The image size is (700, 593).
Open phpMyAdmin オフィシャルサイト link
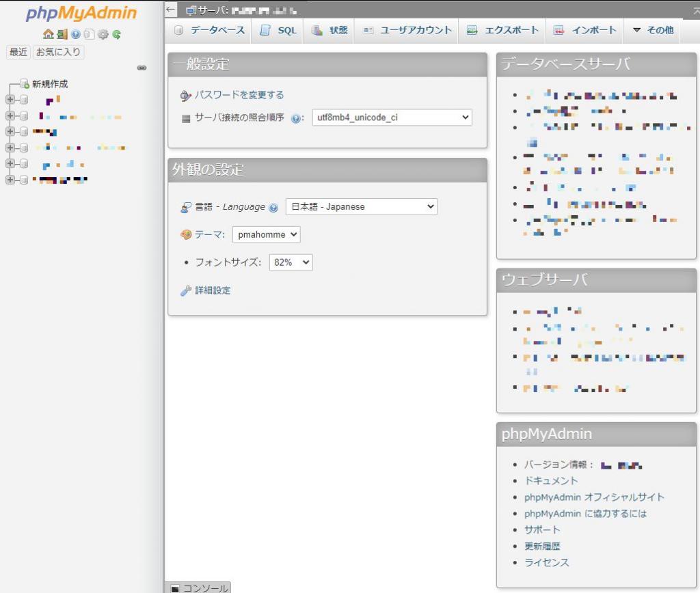[594, 497]
